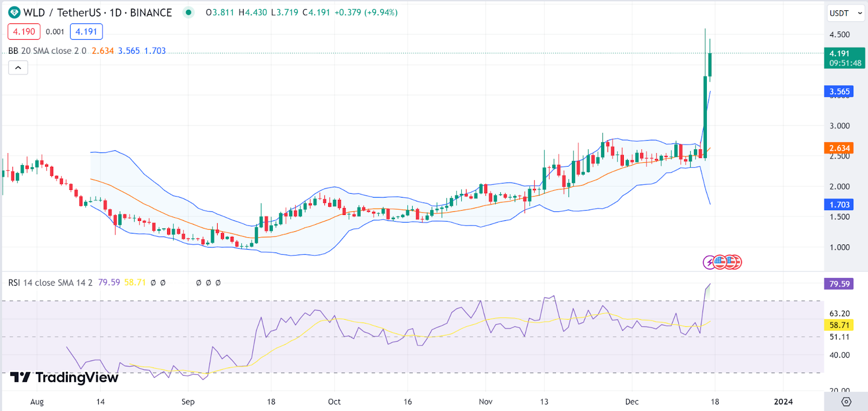Click the orange BB basis value 2.634
The width and height of the screenshot is (868, 411).
pyautogui.click(x=103, y=50)
